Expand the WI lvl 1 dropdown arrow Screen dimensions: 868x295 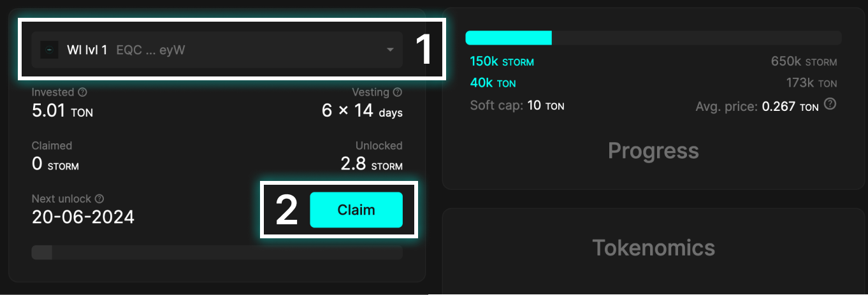(x=390, y=50)
